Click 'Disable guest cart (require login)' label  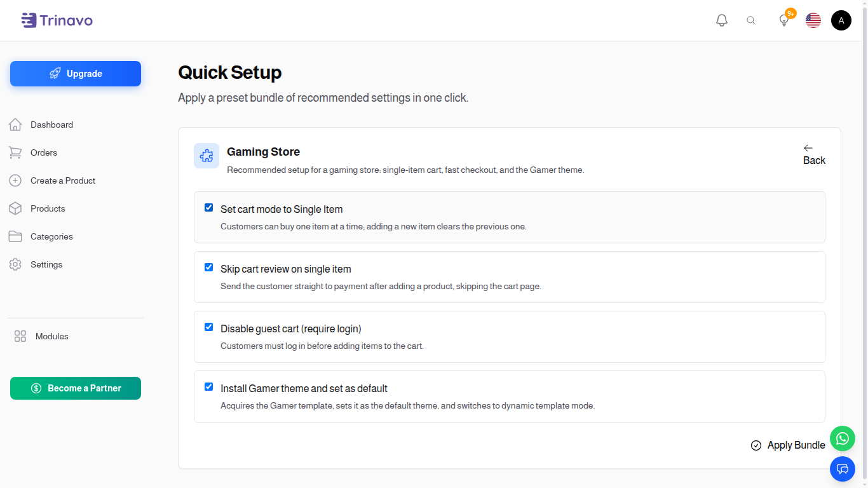pos(291,329)
